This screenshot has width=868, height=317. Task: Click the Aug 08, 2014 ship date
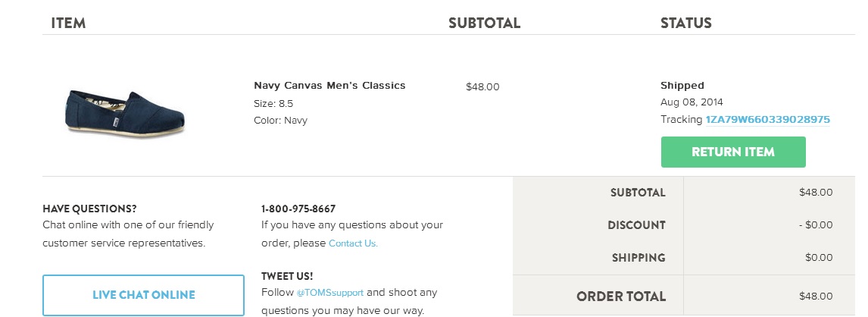(x=692, y=102)
